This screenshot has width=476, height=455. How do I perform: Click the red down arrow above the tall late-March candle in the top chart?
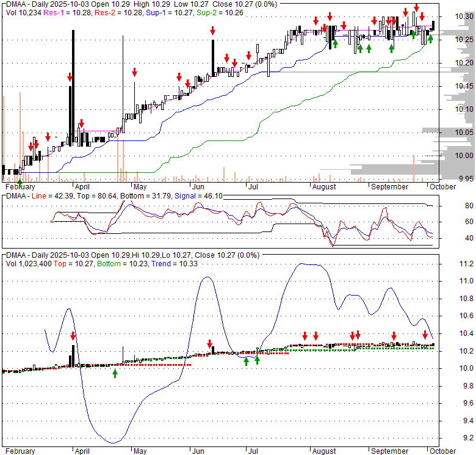click(x=70, y=78)
